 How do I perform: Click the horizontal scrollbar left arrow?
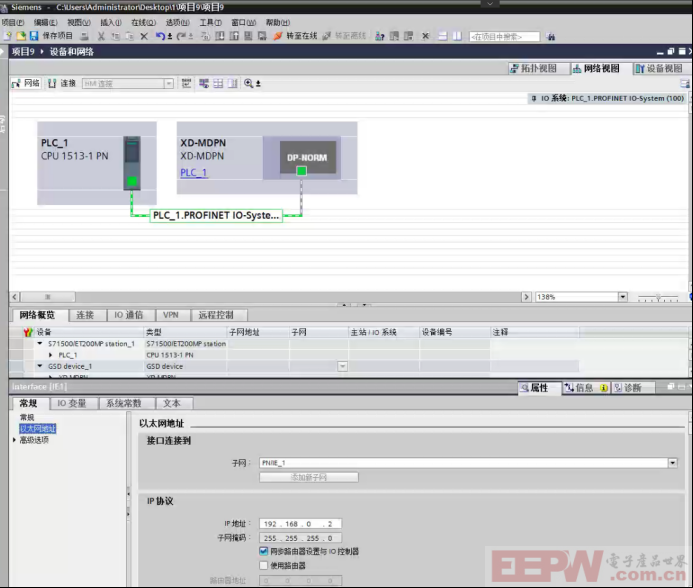click(x=15, y=297)
